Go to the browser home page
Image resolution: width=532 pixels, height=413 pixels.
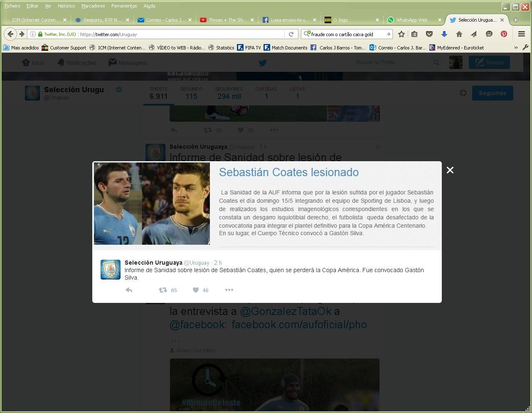click(x=459, y=34)
